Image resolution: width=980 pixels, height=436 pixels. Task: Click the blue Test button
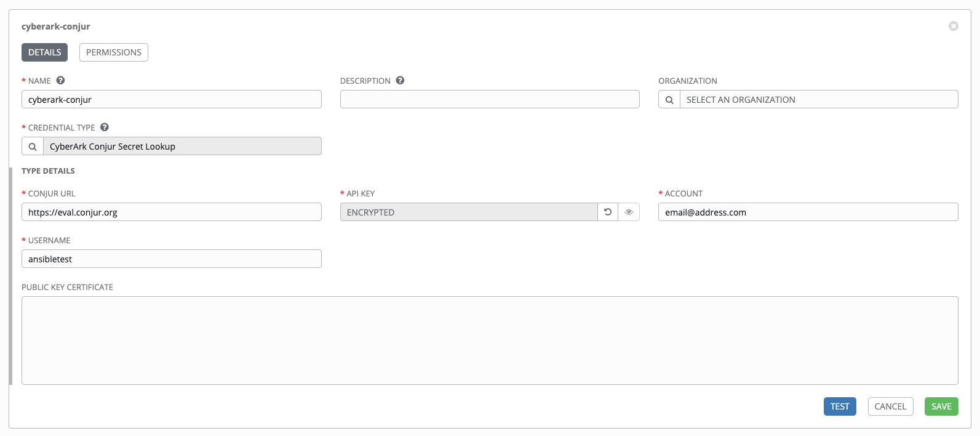click(840, 406)
